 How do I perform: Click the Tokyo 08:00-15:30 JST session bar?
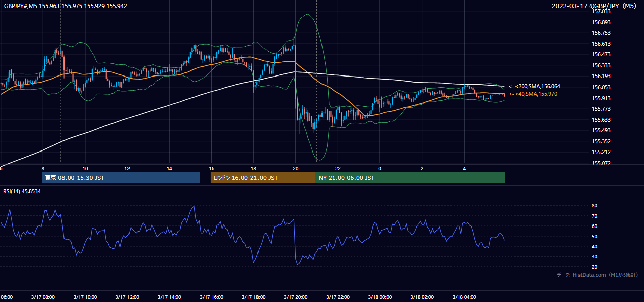[x=121, y=178]
